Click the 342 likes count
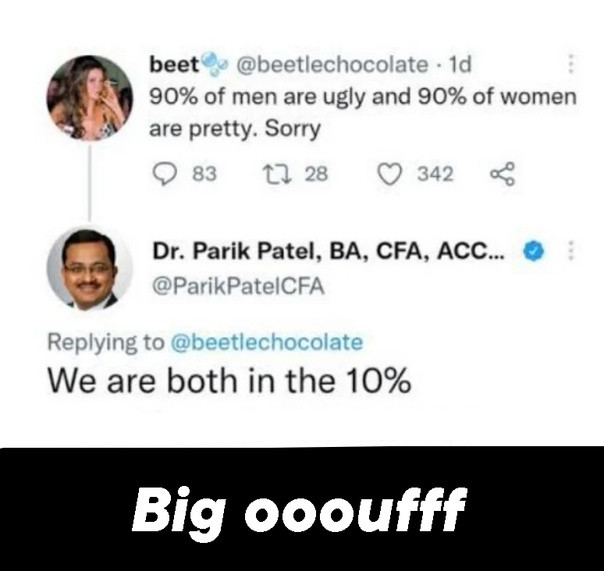The image size is (604, 571). (x=435, y=174)
